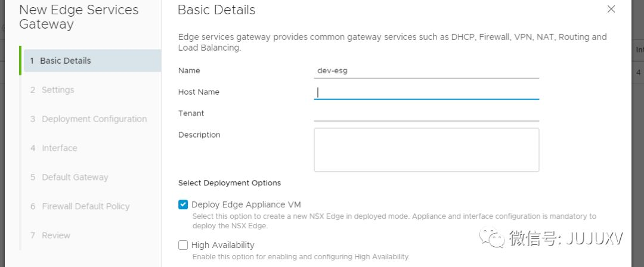Viewport: 644px width, 267px height.
Task: Jump to the Interface step
Action: tap(59, 148)
